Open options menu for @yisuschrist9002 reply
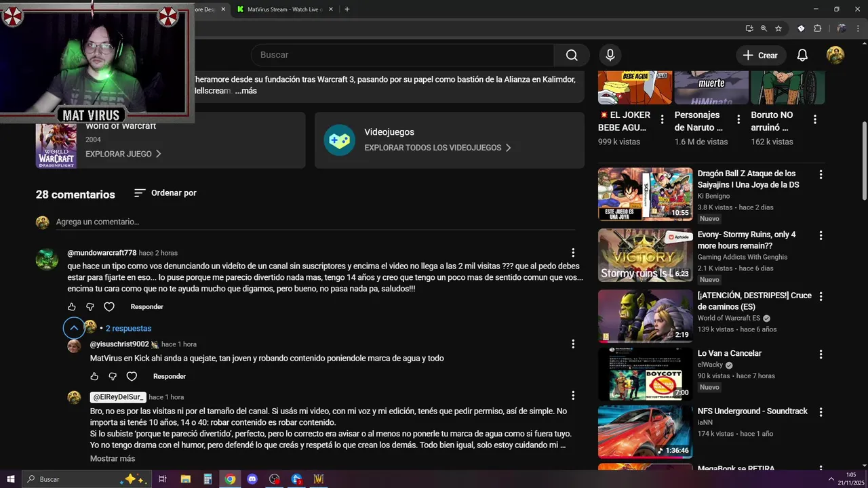The image size is (868, 488). click(573, 344)
